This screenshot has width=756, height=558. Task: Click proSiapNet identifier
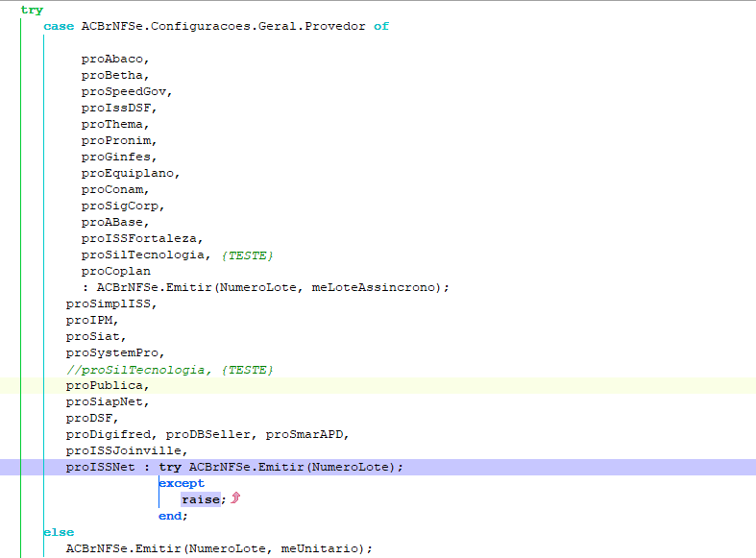pos(105,402)
